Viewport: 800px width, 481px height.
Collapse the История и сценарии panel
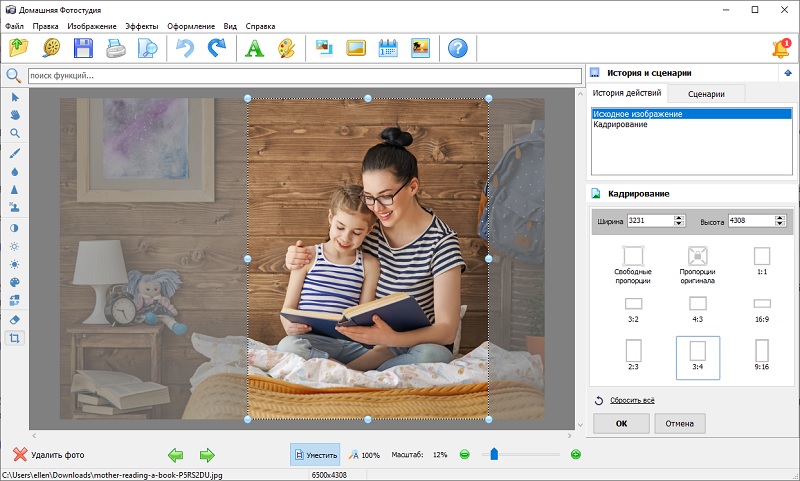[x=788, y=73]
